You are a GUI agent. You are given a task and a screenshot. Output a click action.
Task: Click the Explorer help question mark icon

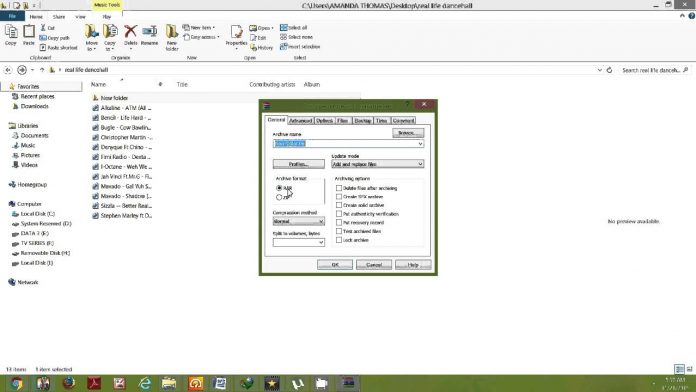point(691,16)
